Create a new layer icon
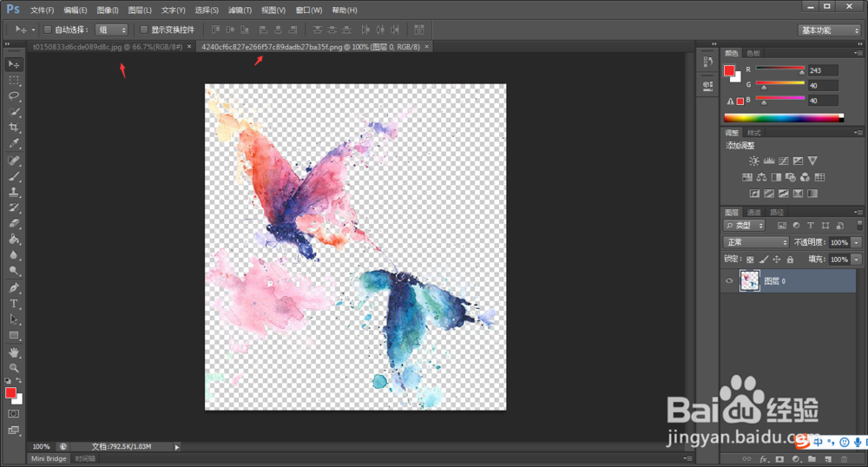This screenshot has width=868, height=467. click(828, 458)
